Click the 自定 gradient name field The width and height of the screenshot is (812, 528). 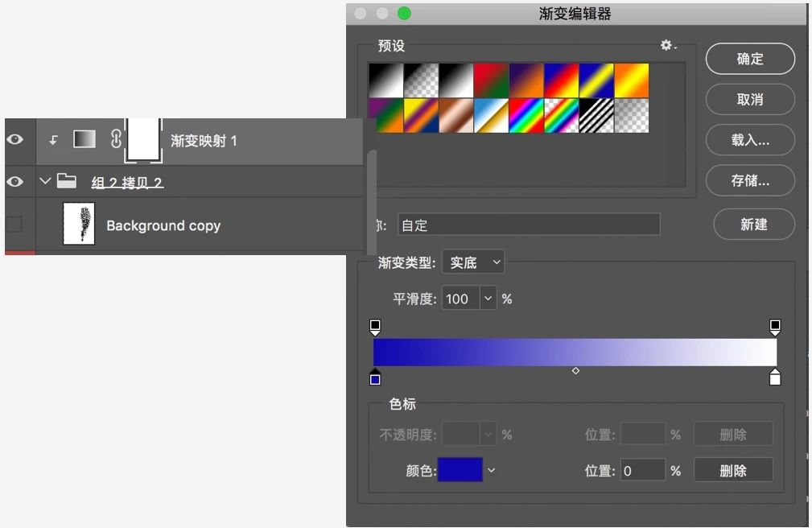(x=529, y=225)
